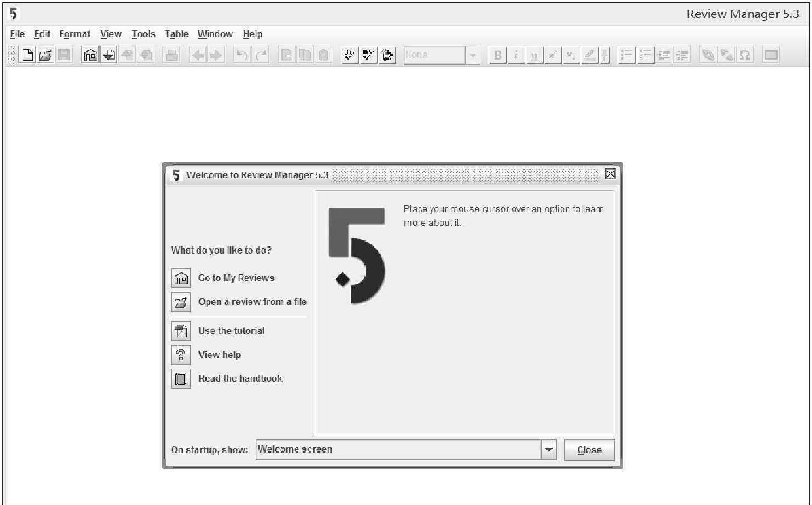The width and height of the screenshot is (812, 505).
Task: Click the pin icon beside the highlighter
Action: (604, 55)
